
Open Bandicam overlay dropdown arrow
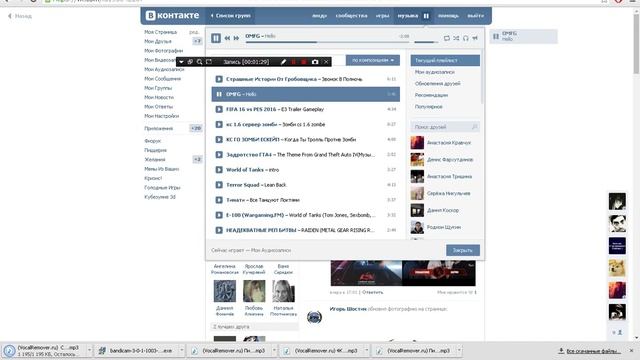click(x=181, y=62)
